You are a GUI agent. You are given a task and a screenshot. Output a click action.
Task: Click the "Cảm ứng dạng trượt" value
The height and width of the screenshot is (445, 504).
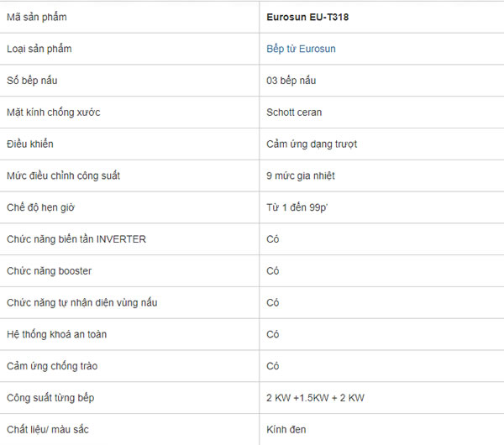312,144
